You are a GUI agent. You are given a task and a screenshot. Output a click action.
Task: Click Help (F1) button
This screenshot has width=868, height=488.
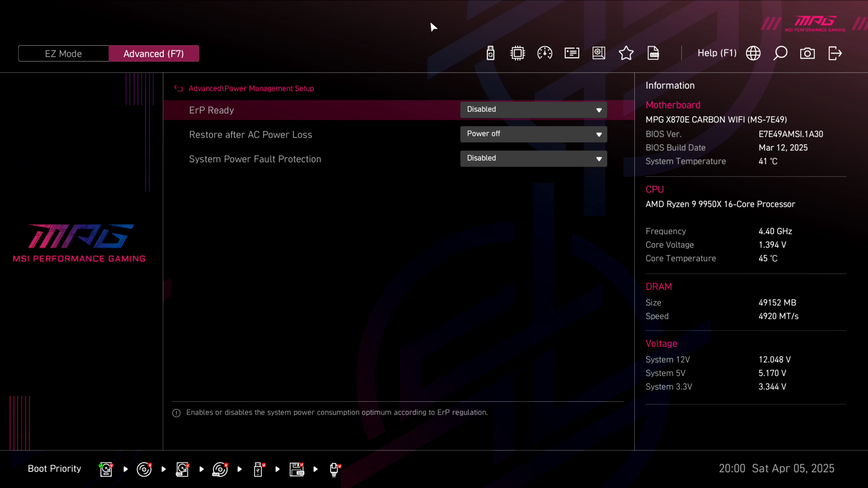pyautogui.click(x=717, y=53)
